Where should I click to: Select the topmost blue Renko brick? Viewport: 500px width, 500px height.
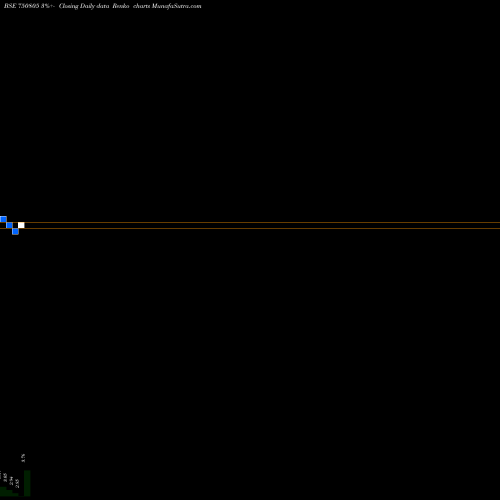[x=3, y=219]
